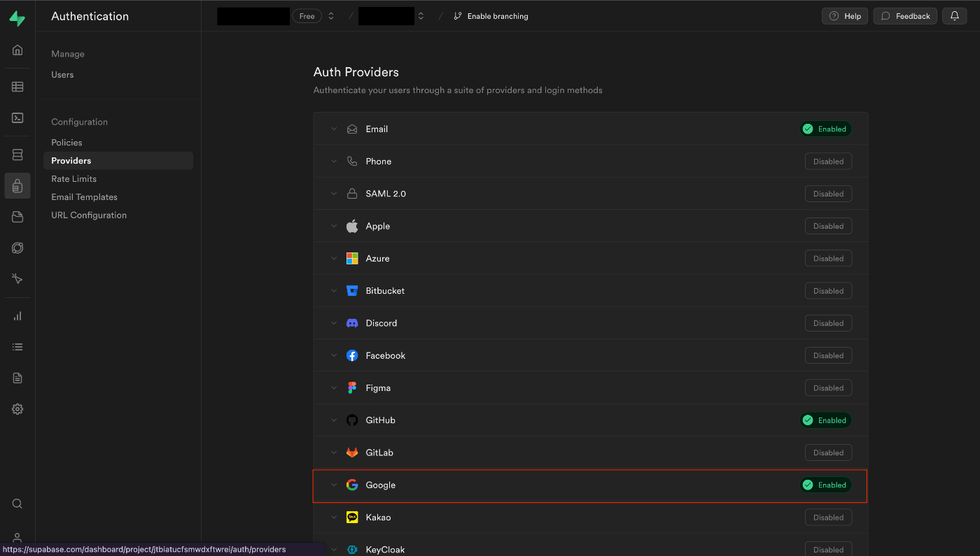Click the GitHub provider logo

pyautogui.click(x=352, y=420)
